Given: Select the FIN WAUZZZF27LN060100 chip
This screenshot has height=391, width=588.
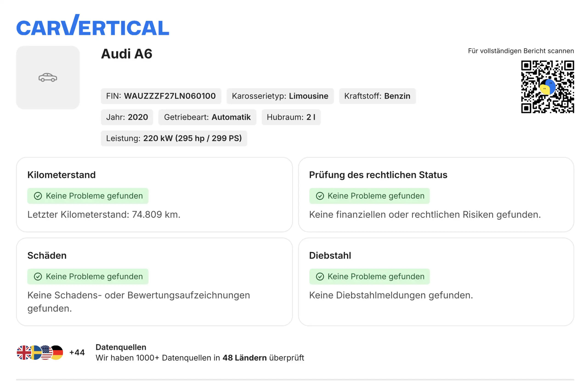Looking at the screenshot, I should [161, 96].
